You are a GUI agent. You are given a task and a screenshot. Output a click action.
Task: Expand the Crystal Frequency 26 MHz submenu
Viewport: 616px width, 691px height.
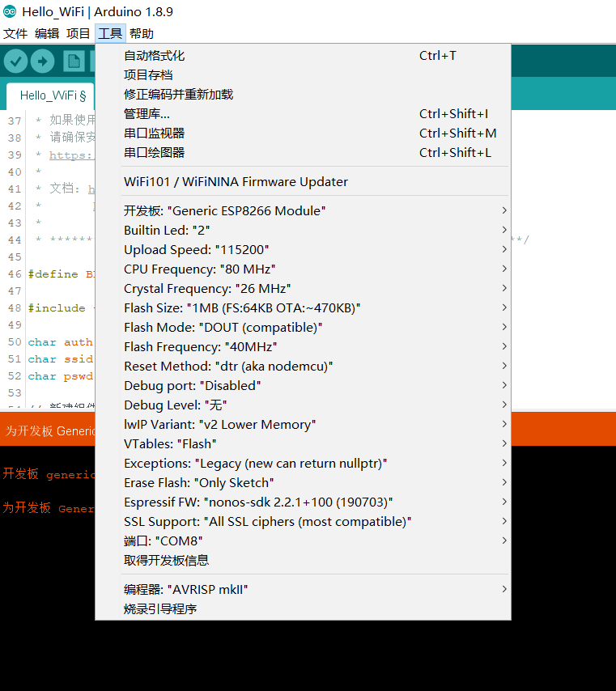(303, 288)
